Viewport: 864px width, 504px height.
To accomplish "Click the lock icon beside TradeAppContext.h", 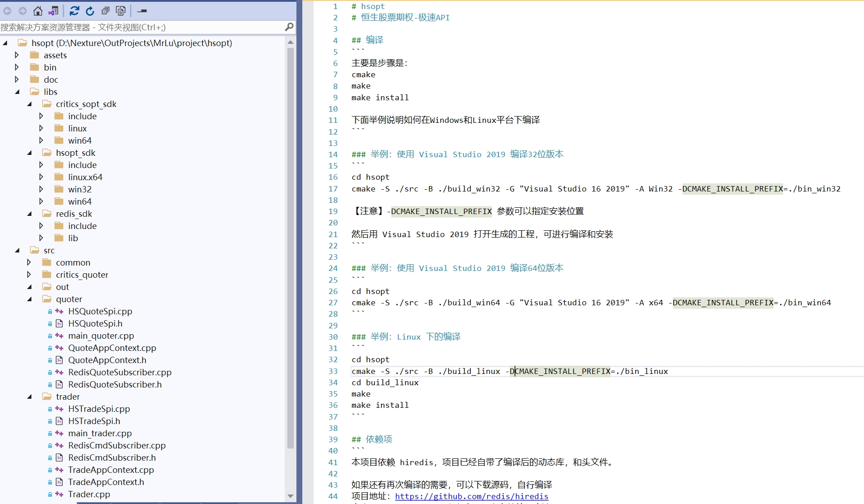I will (x=50, y=482).
